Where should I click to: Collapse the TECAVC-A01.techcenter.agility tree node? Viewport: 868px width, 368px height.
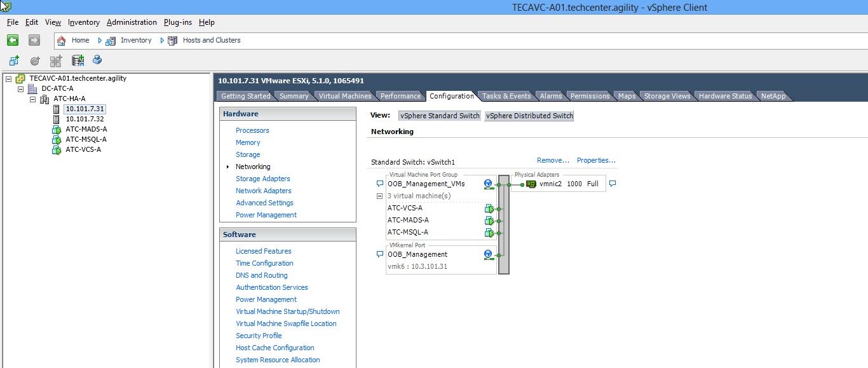8,79
